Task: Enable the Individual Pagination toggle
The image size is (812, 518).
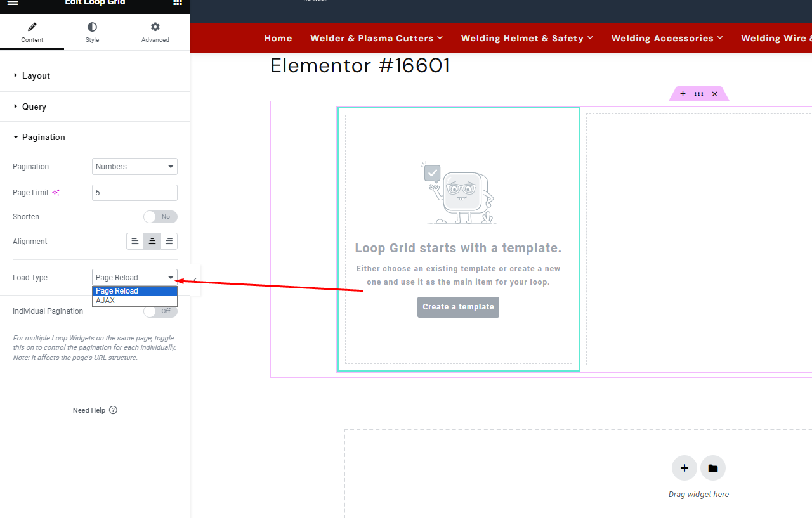Action: (160, 311)
